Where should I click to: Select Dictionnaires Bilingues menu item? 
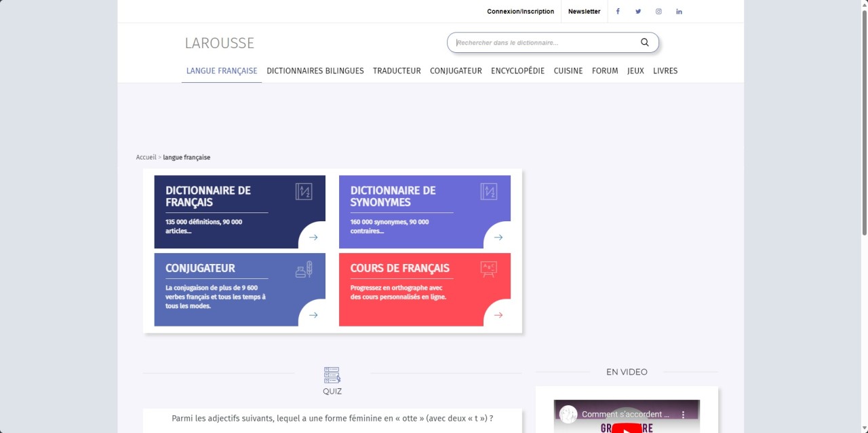tap(315, 71)
